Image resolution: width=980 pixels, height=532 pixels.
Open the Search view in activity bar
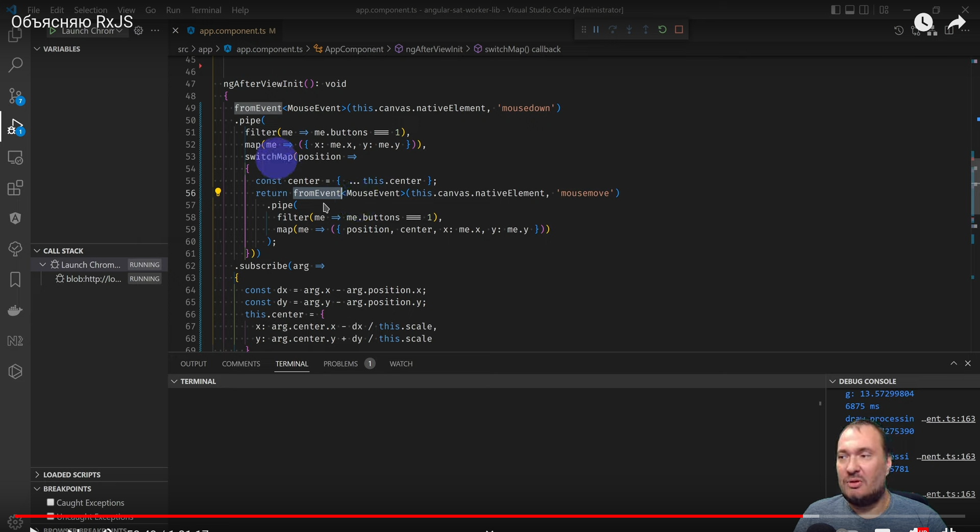[x=15, y=65]
